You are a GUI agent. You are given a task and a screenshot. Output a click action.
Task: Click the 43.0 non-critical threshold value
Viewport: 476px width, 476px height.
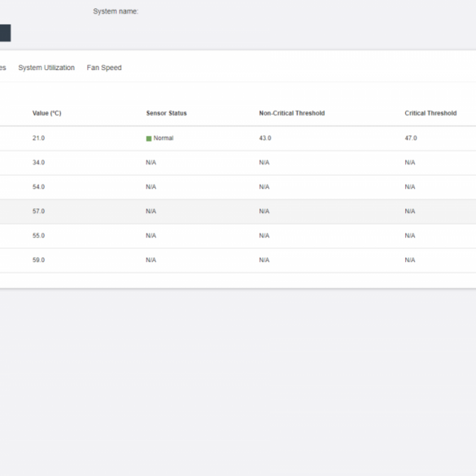click(x=265, y=138)
